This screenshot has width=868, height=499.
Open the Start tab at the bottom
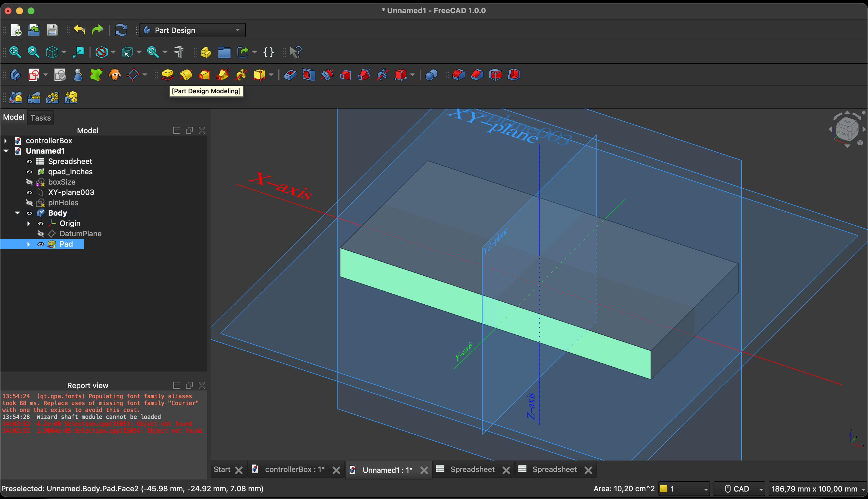pyautogui.click(x=222, y=469)
